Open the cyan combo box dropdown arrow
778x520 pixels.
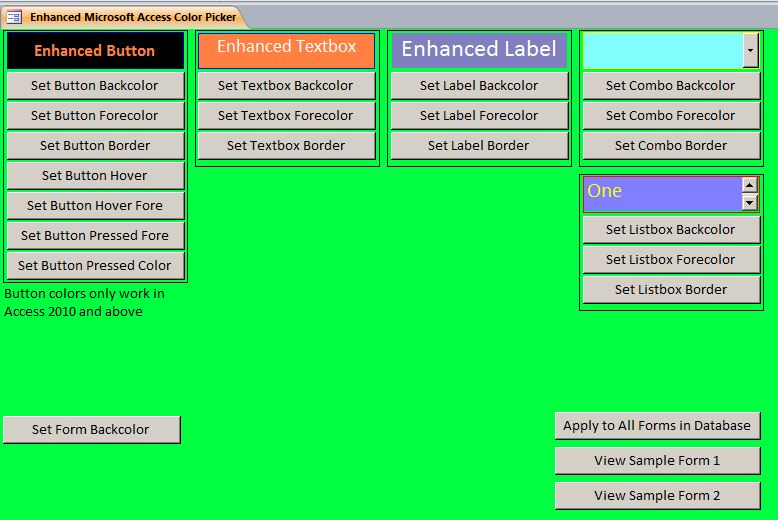750,51
